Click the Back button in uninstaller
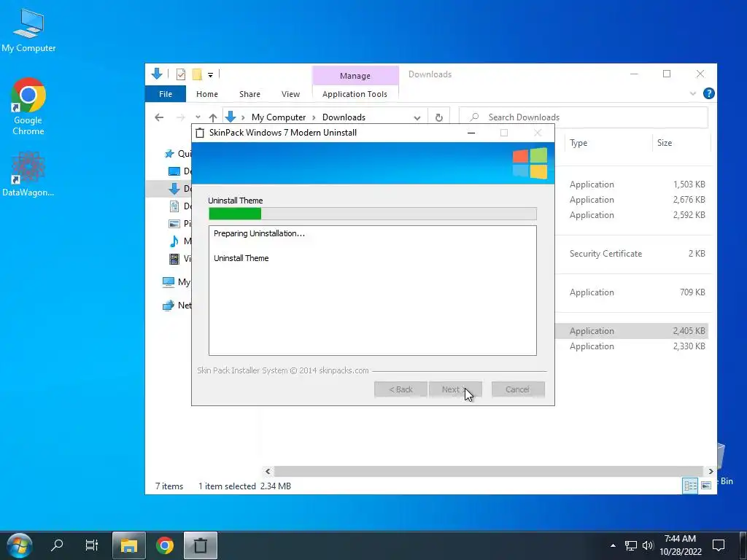The height and width of the screenshot is (560, 747). tap(400, 389)
